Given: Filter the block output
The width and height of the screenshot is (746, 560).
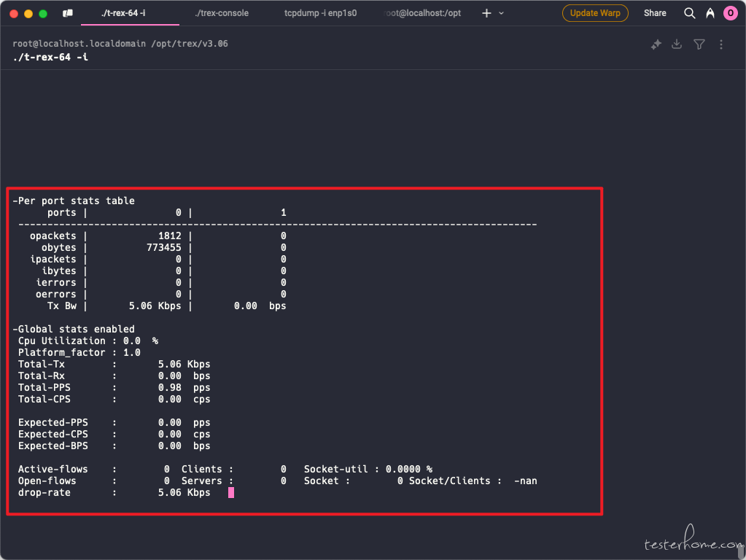Looking at the screenshot, I should tap(699, 44).
